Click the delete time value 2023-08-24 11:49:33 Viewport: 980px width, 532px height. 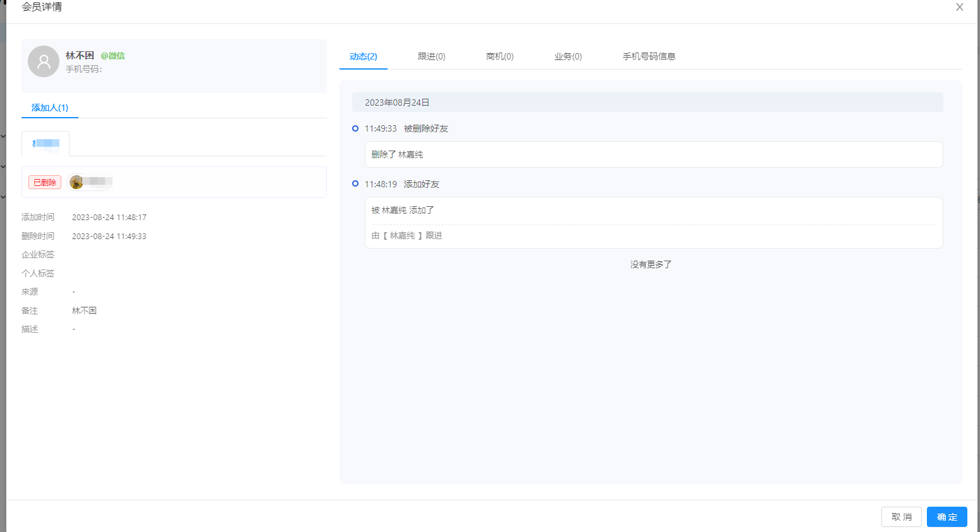109,236
